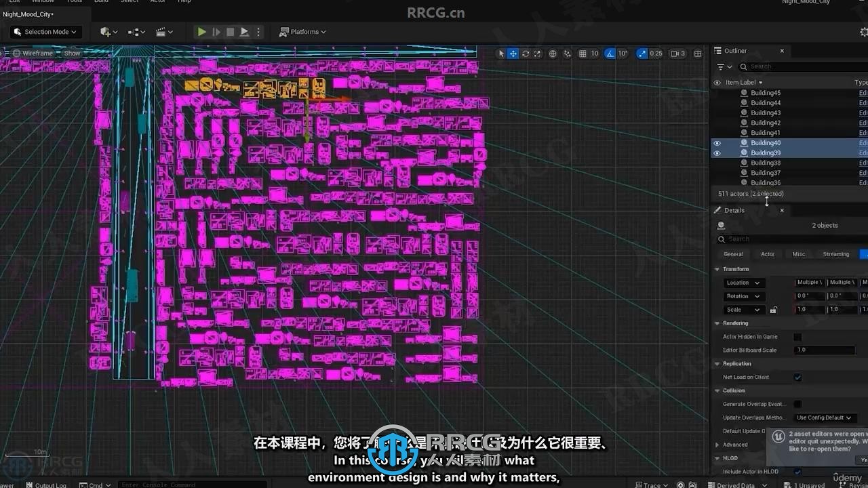Enable Generate Overlap Events checkbox
This screenshot has height=488, width=868.
click(797, 404)
